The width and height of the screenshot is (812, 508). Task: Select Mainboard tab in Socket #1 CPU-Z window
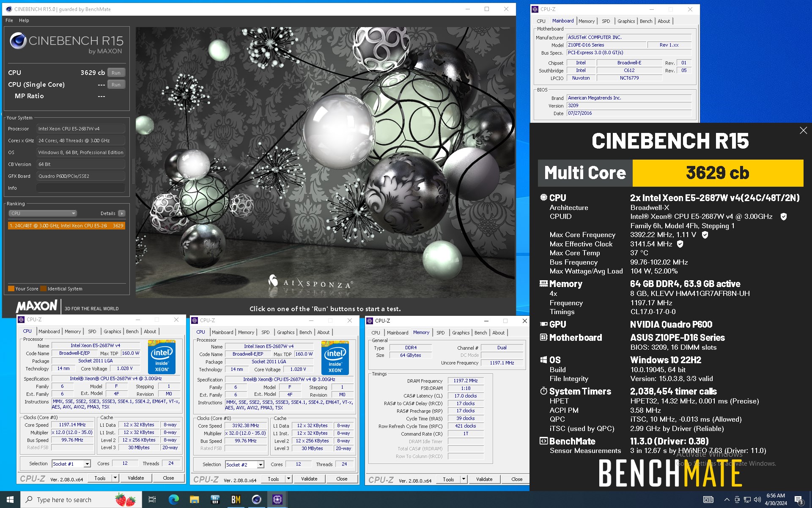(x=49, y=331)
